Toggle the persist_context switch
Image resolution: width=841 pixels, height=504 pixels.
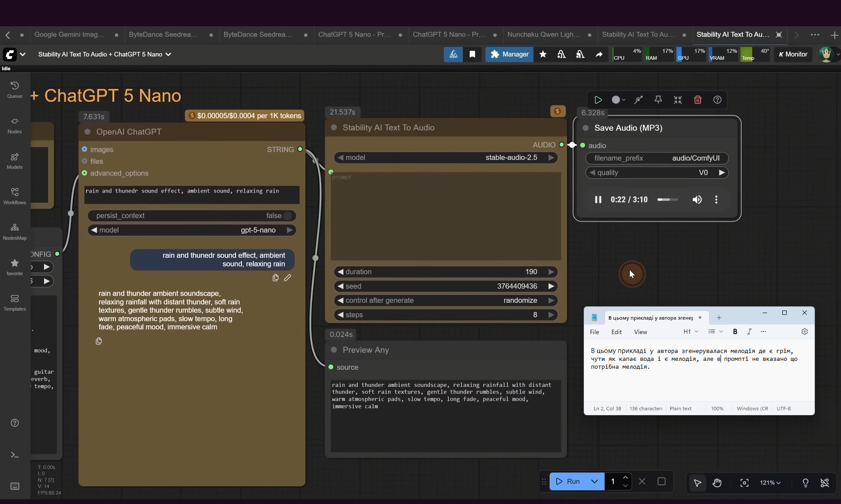287,216
